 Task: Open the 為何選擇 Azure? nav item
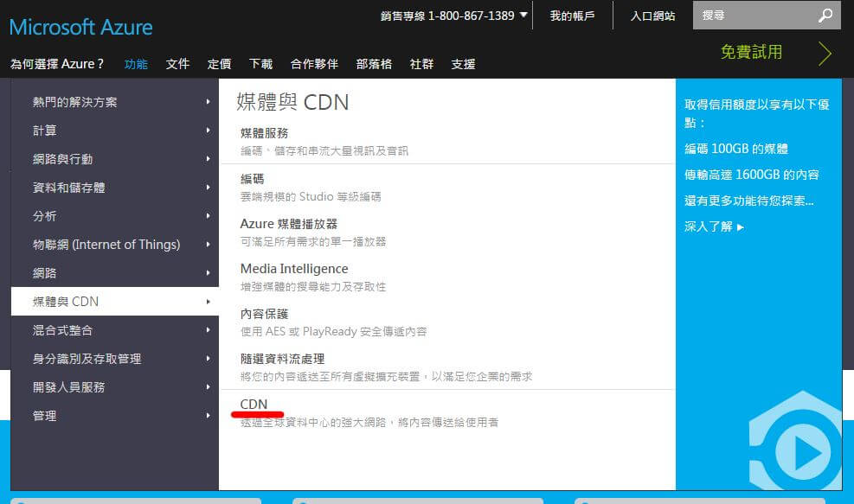56,64
